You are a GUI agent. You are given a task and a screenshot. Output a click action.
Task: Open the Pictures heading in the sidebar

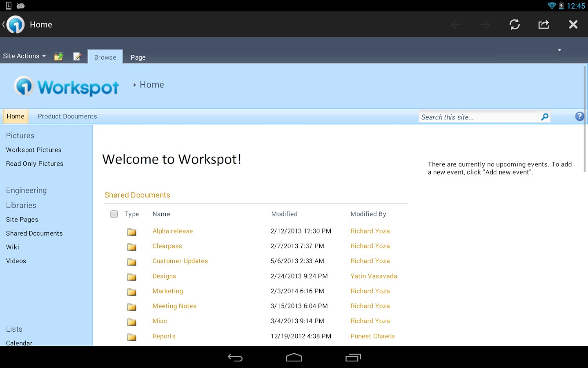click(20, 136)
